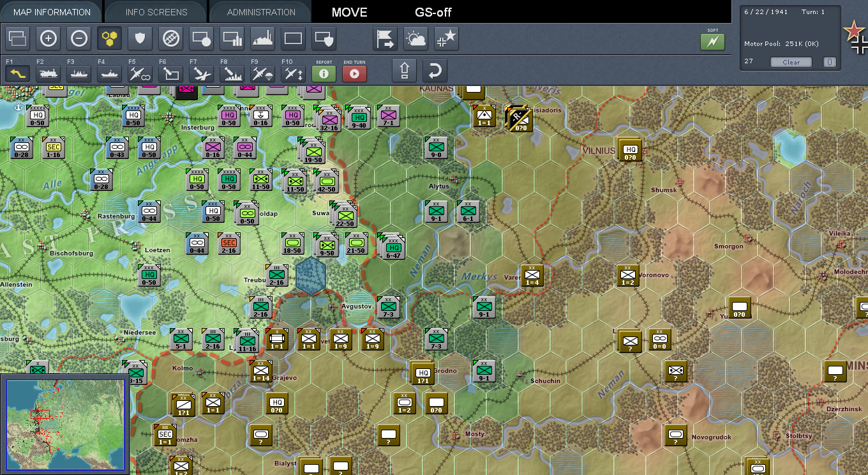Select the Soviet unit 1=4 near Varena
The width and height of the screenshot is (868, 475).
532,275
